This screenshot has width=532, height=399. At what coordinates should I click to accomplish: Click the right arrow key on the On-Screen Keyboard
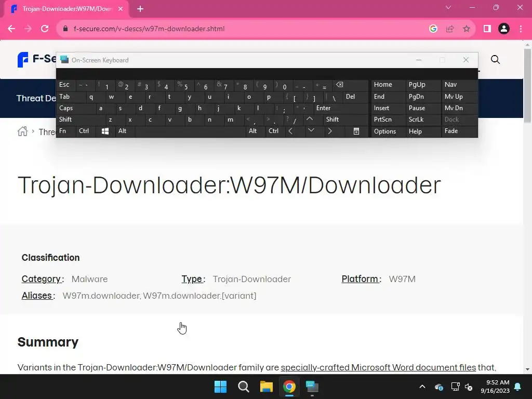330,131
